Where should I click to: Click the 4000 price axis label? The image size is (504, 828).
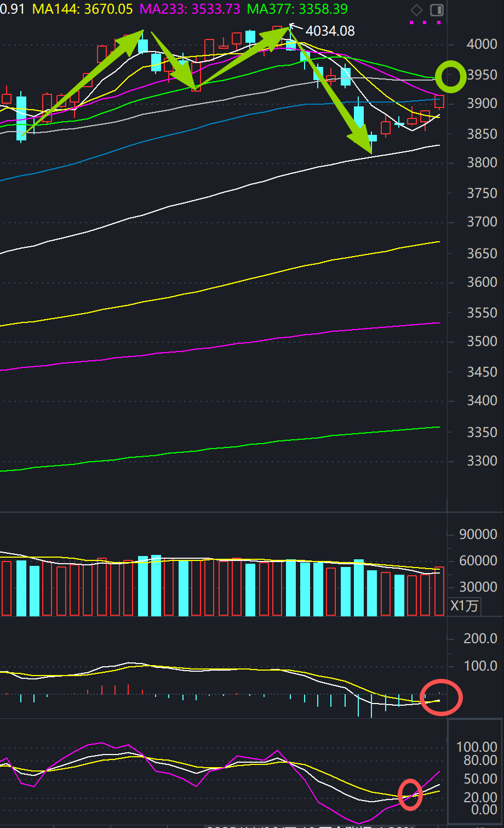pos(482,44)
